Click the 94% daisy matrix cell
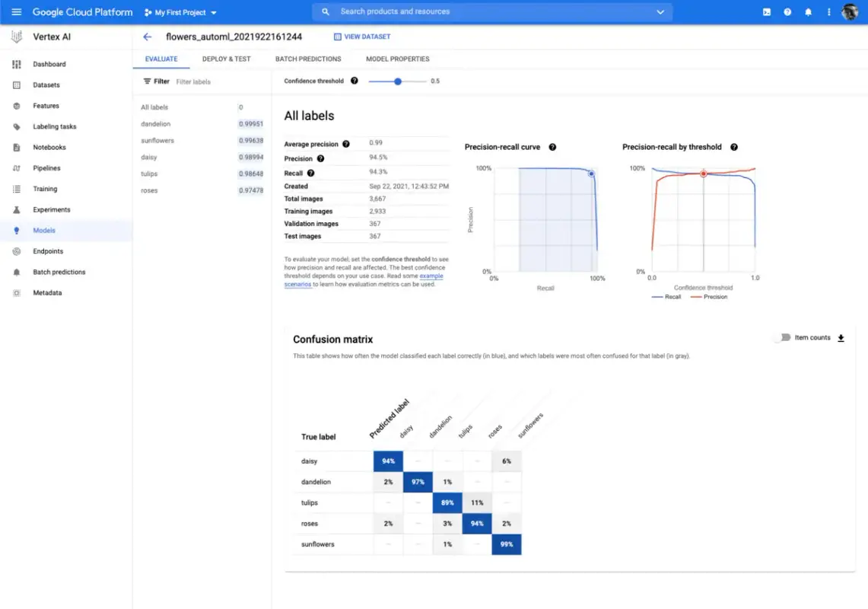 pyautogui.click(x=388, y=461)
